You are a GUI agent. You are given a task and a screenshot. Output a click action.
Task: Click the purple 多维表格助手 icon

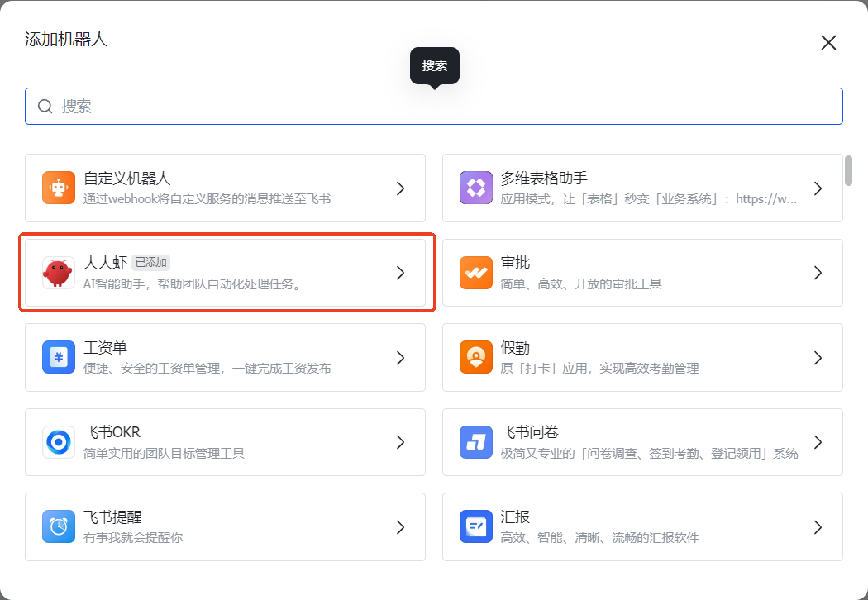pos(476,188)
